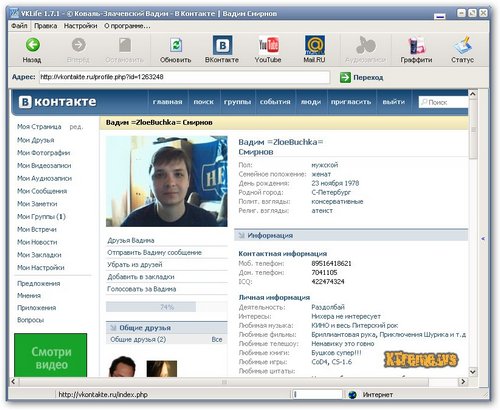Image resolution: width=500 pixels, height=410 pixels.
Task: Open the Настройки menu
Action: click(80, 26)
